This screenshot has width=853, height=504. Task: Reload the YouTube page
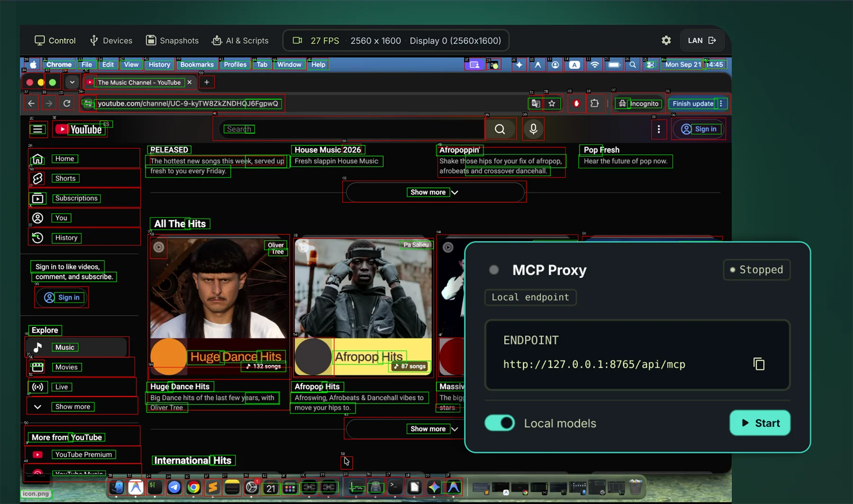(x=67, y=103)
